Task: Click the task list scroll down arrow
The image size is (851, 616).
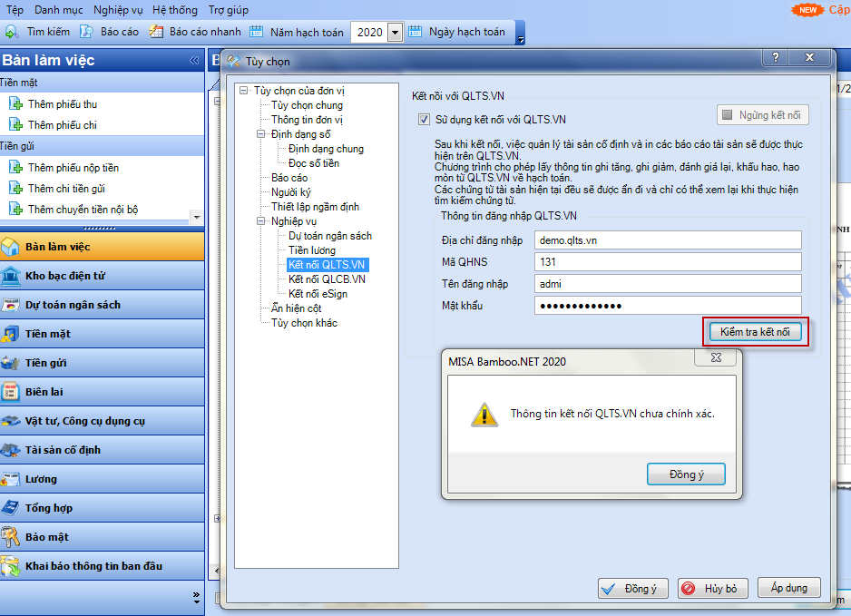Action: (x=197, y=217)
